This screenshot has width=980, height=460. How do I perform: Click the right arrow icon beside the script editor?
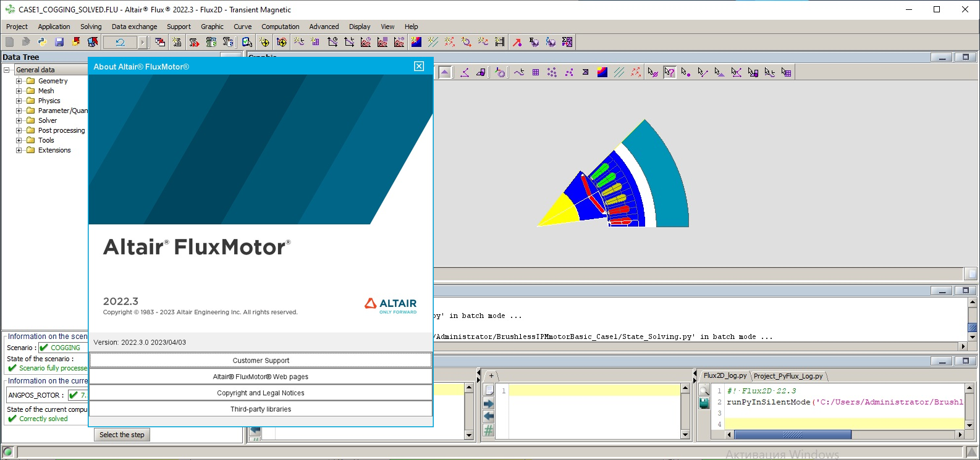[489, 404]
